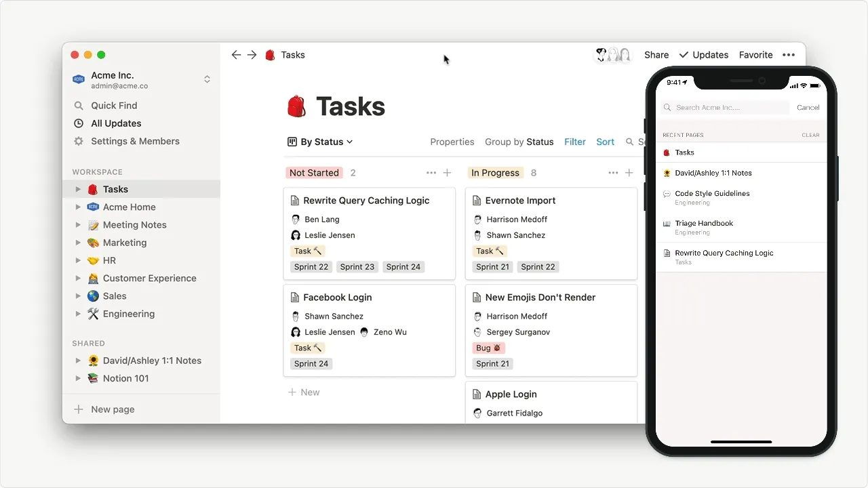Add a card to Not Started column
The width and height of the screenshot is (868, 488).
447,173
